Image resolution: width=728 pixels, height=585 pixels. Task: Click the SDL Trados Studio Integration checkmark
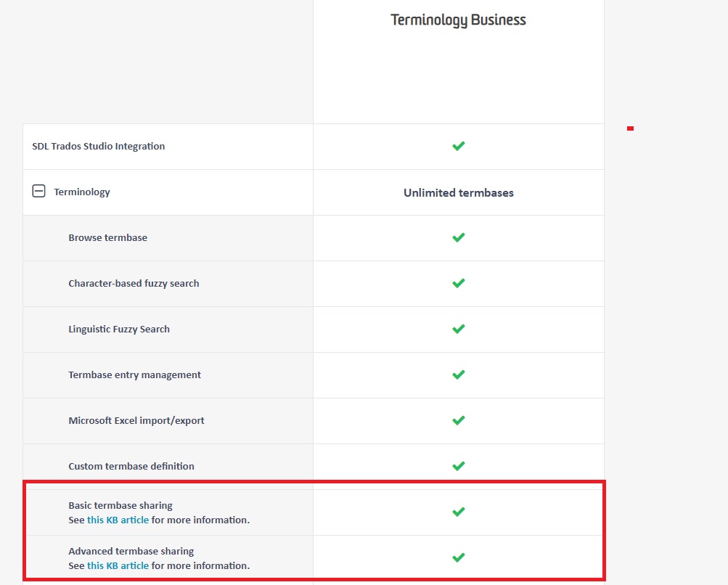point(458,146)
